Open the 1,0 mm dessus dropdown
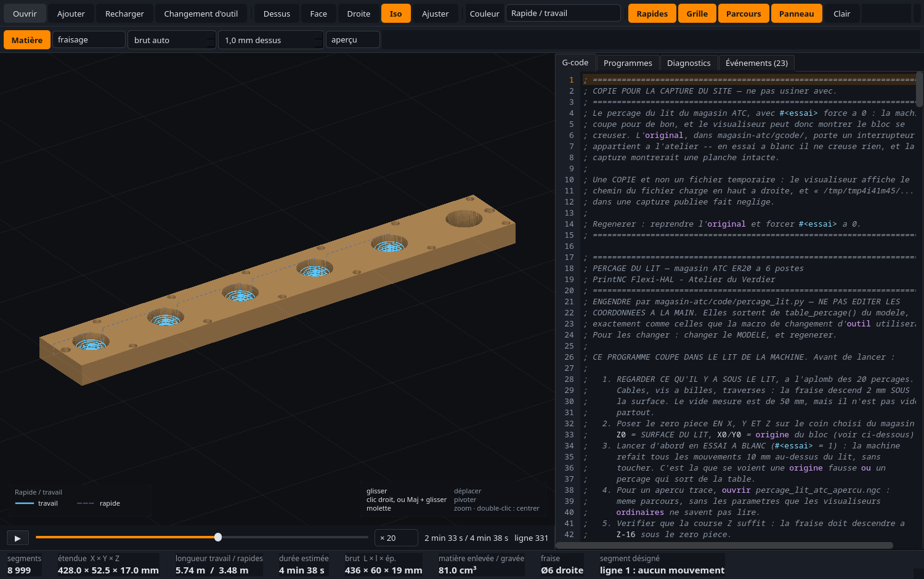Viewport: 924px width, 579px height. pos(271,40)
